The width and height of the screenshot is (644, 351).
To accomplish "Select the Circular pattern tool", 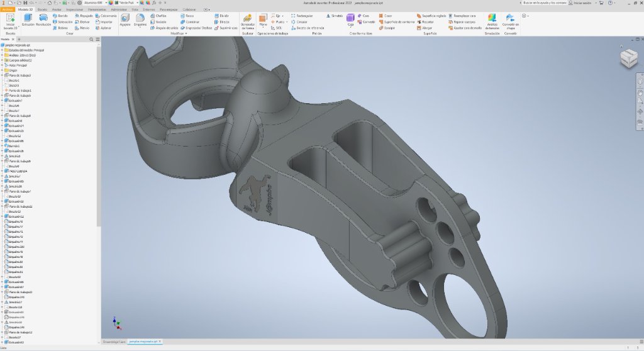I will point(299,22).
